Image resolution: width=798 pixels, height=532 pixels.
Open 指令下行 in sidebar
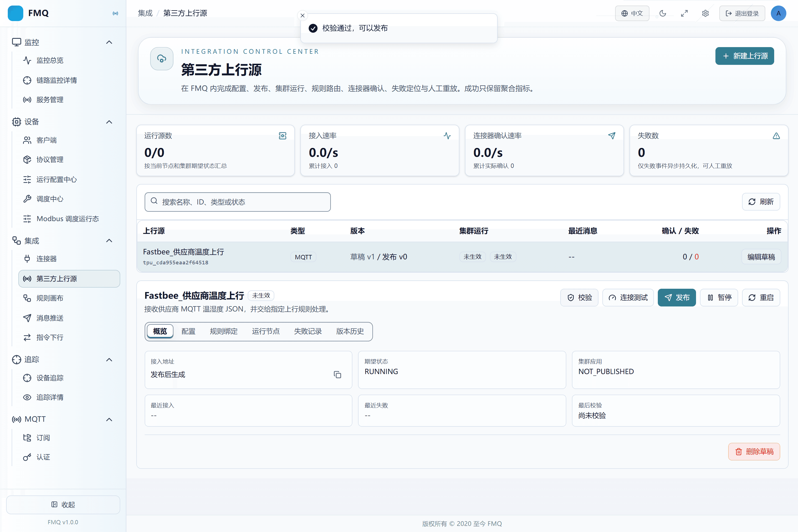click(69, 337)
